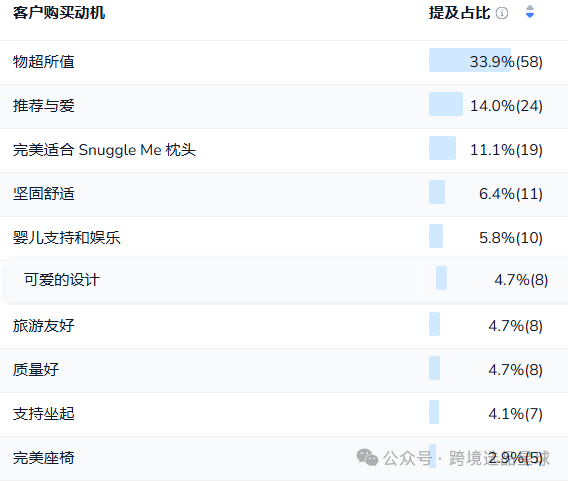Click the 提及占比 column header text
The height and width of the screenshot is (481, 568).
coord(459,13)
